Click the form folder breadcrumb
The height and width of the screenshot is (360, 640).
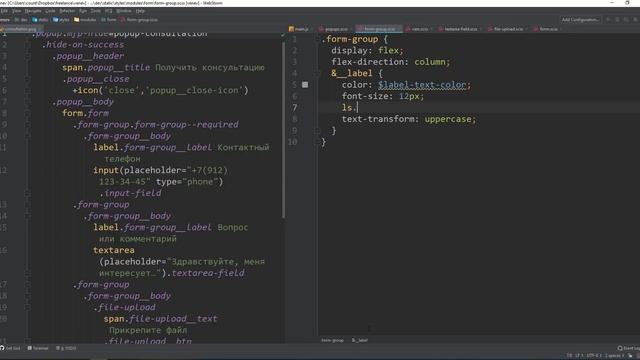tap(109, 20)
